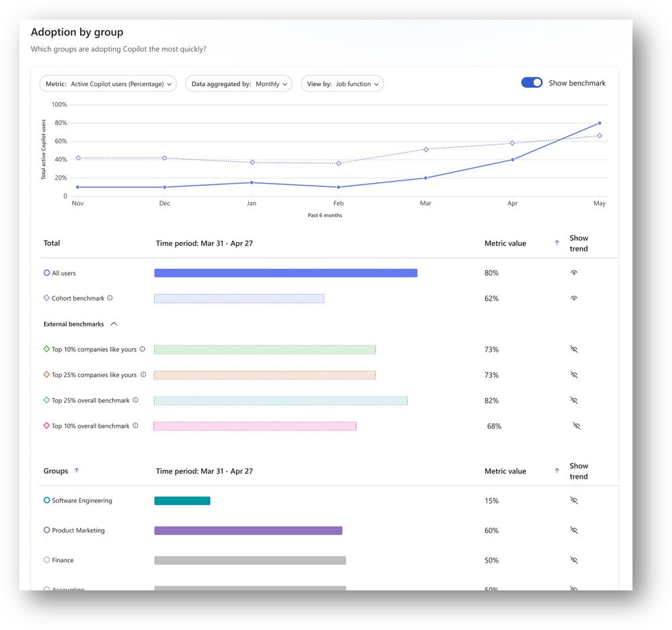Show trend for Top 25% overall benchmark
Viewport: 672px width, 630px height.
point(574,401)
